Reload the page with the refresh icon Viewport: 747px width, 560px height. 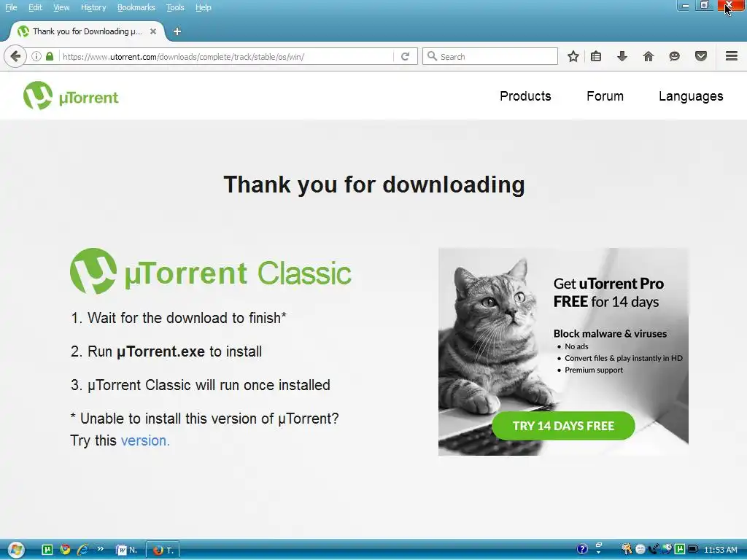coord(406,57)
